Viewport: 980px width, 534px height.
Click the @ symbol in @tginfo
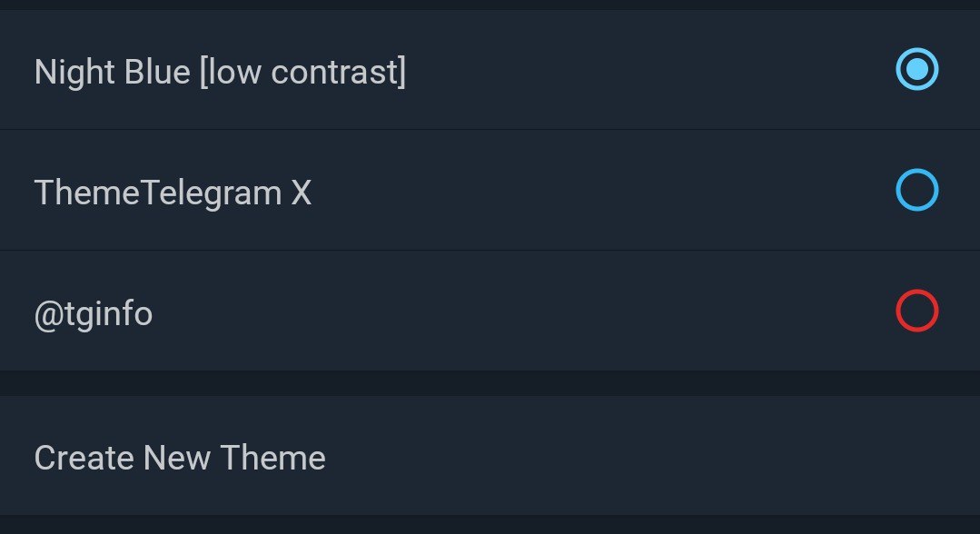(46, 314)
